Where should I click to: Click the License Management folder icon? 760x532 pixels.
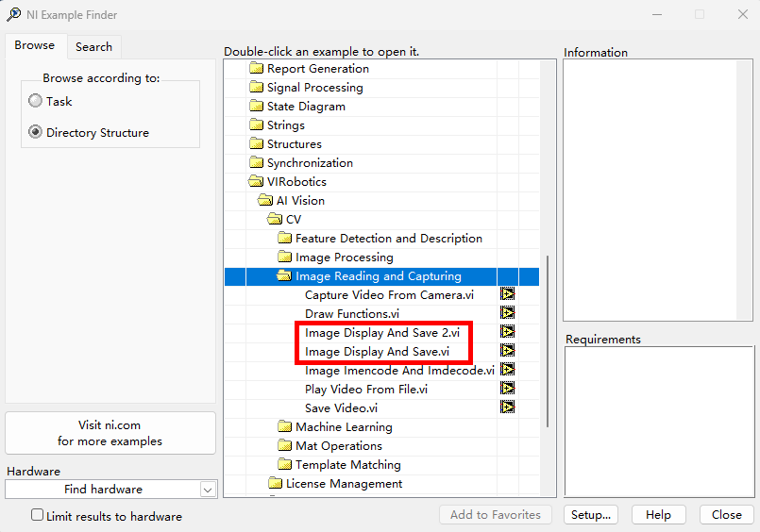(275, 484)
